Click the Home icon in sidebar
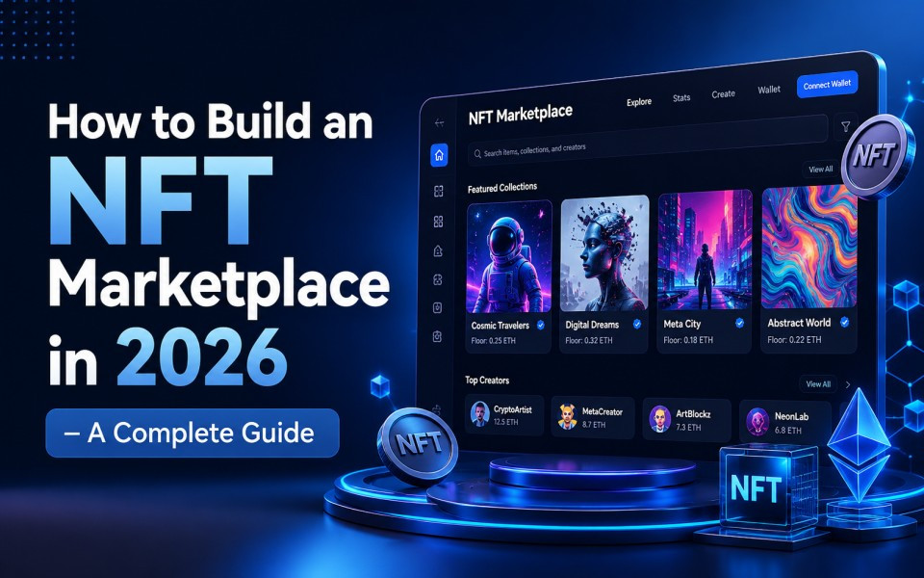 [439, 155]
